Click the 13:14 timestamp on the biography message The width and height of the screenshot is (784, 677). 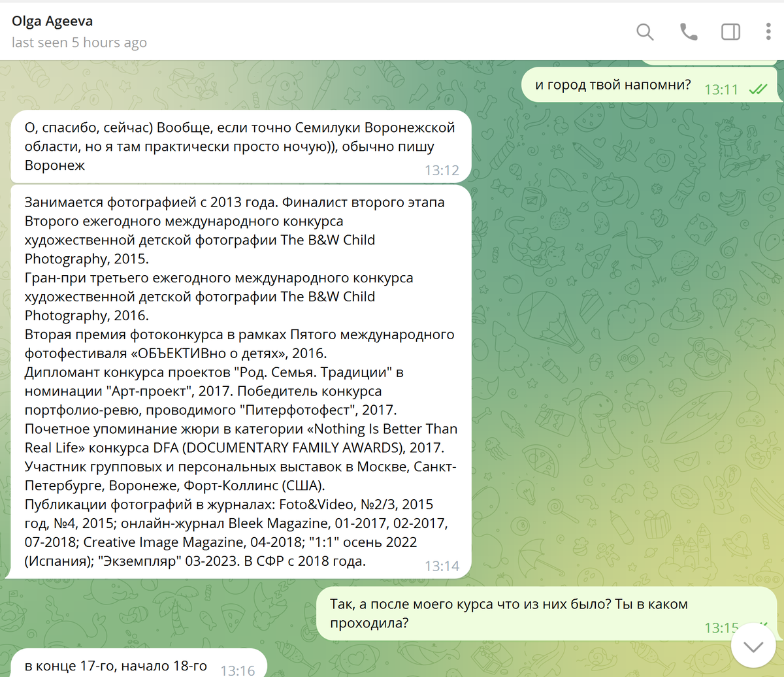[442, 566]
